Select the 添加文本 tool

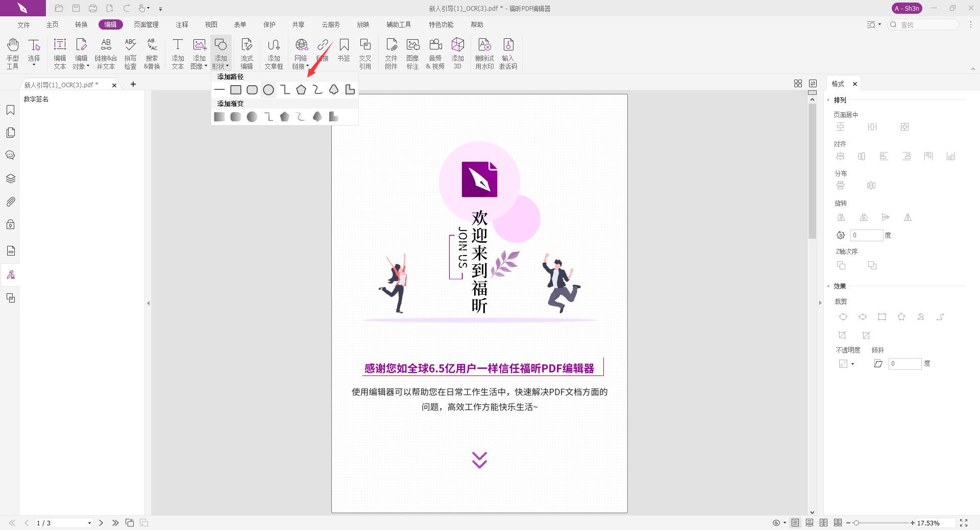coord(177,53)
